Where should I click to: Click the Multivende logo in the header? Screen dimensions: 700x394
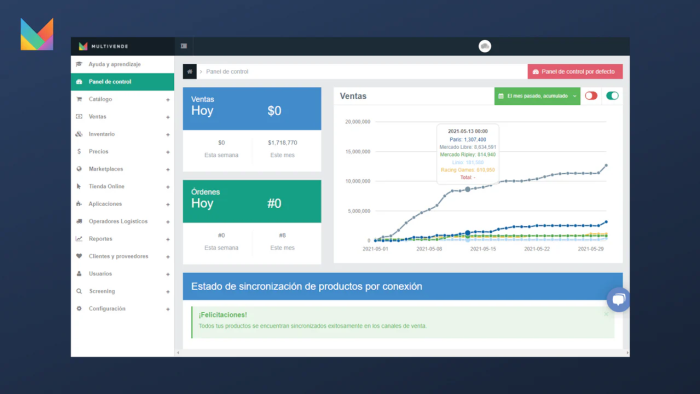pyautogui.click(x=104, y=46)
